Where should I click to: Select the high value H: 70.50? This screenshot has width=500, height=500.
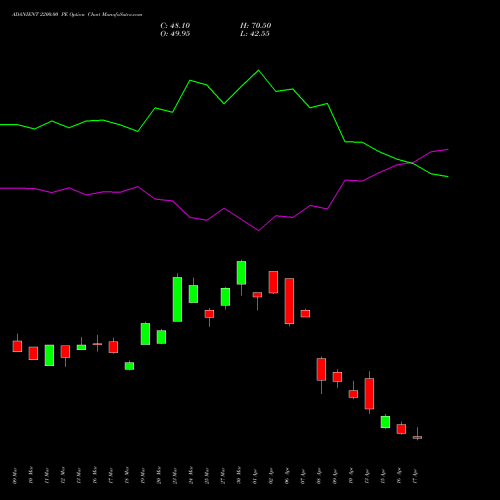tap(256, 26)
